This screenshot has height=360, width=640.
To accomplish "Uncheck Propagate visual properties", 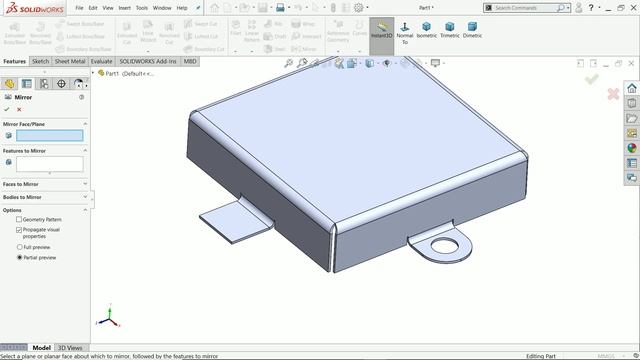I will pos(19,230).
